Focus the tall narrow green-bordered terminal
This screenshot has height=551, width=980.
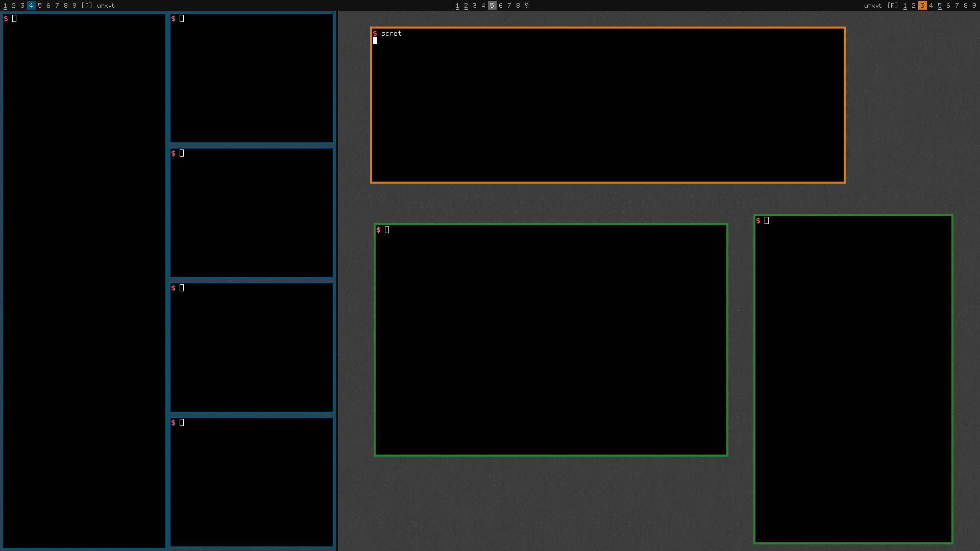853,379
